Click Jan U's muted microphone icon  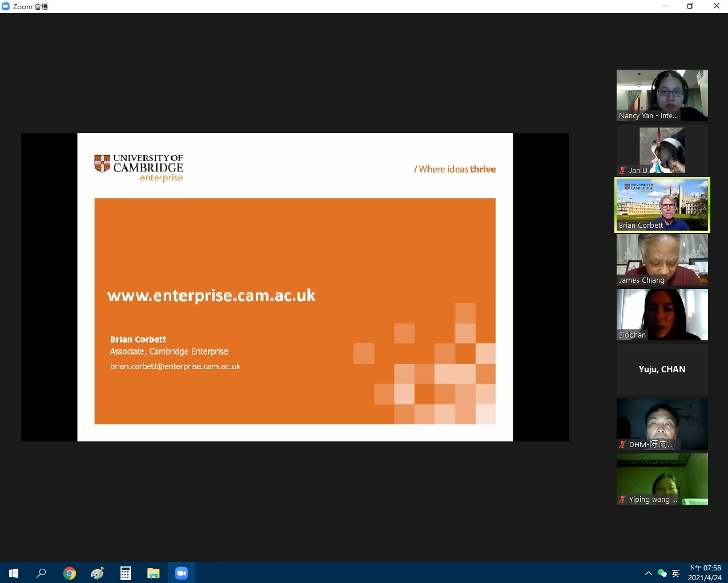[x=622, y=170]
